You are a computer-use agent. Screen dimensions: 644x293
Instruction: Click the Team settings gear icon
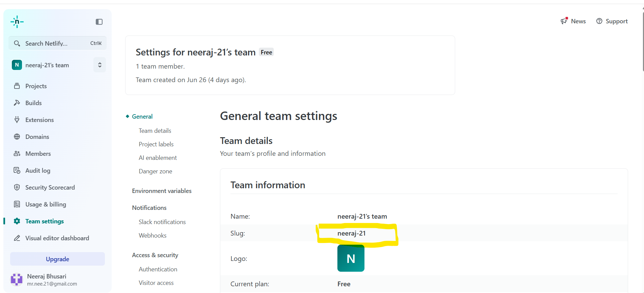tap(17, 221)
